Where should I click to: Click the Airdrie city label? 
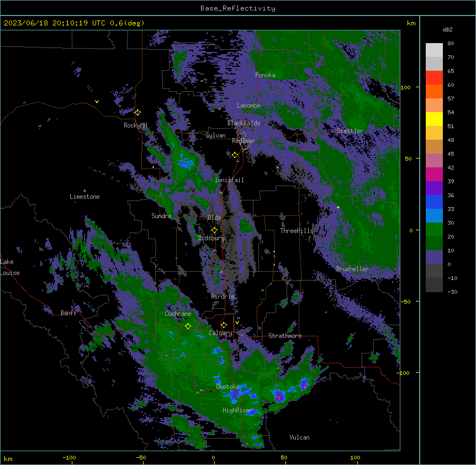223,297
